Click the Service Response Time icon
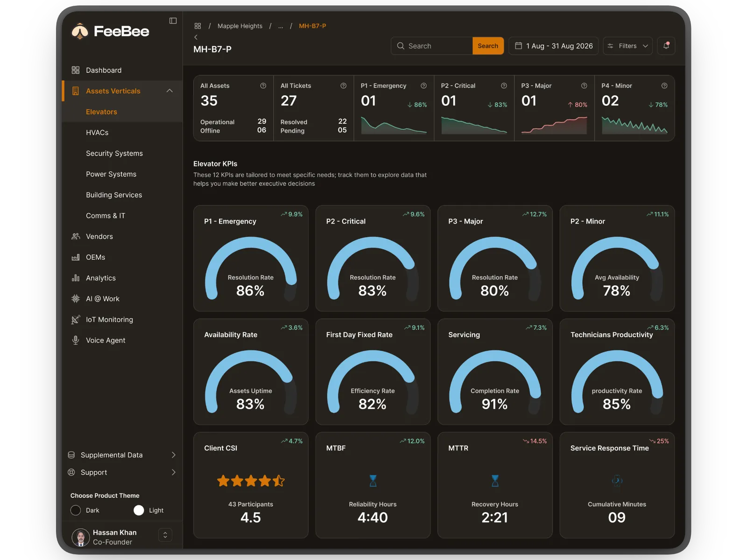 (x=617, y=481)
